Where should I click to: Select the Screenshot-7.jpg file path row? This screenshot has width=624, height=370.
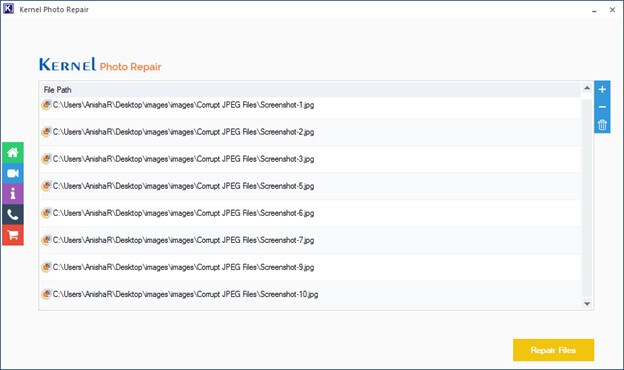point(310,240)
